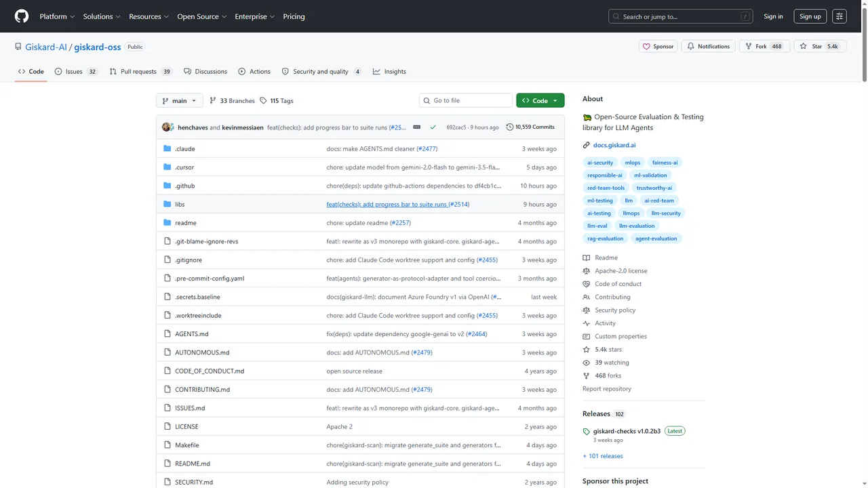The width and height of the screenshot is (868, 488).
Task: Switch to Security and quality tab
Action: 321,71
